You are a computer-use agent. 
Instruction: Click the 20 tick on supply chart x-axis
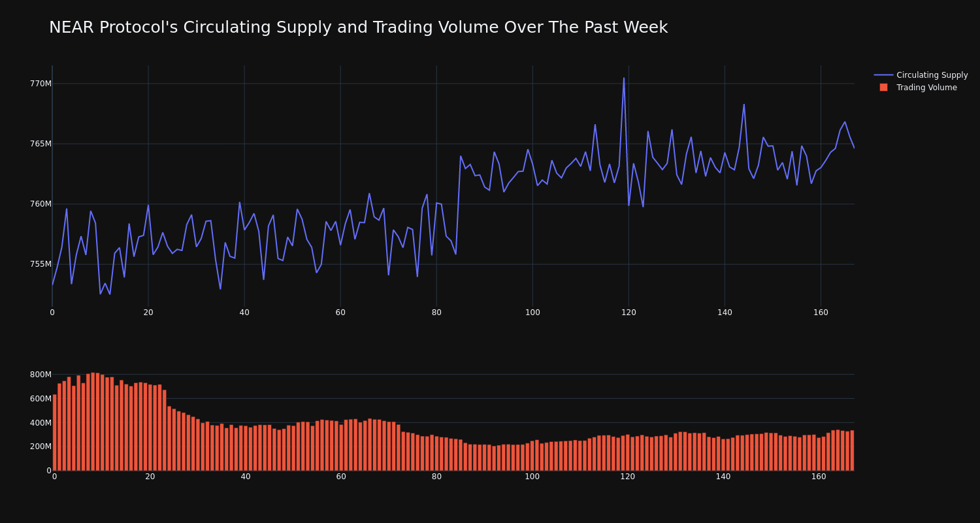click(148, 312)
